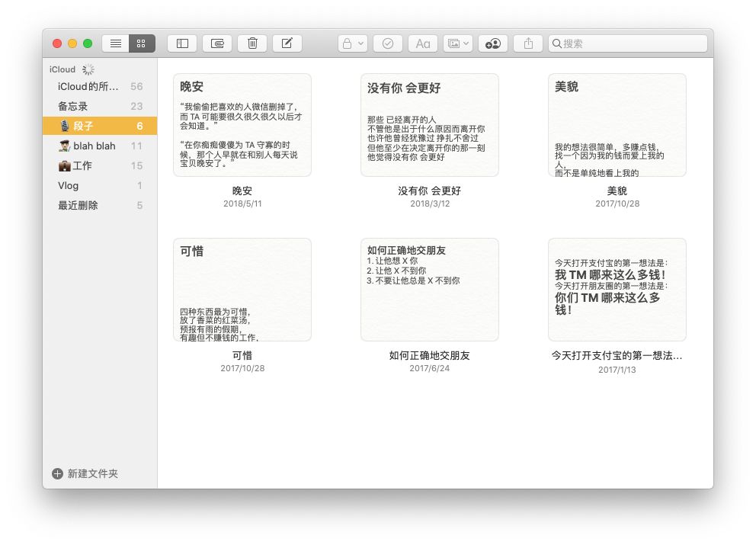Viewport: 756px width, 545px height.
Task: Click the share icon
Action: pyautogui.click(x=528, y=43)
